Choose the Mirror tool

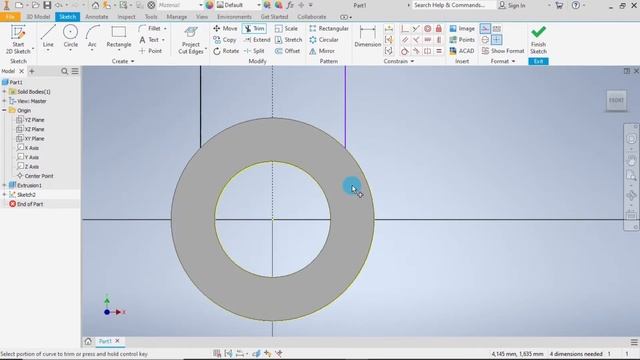[x=322, y=51]
